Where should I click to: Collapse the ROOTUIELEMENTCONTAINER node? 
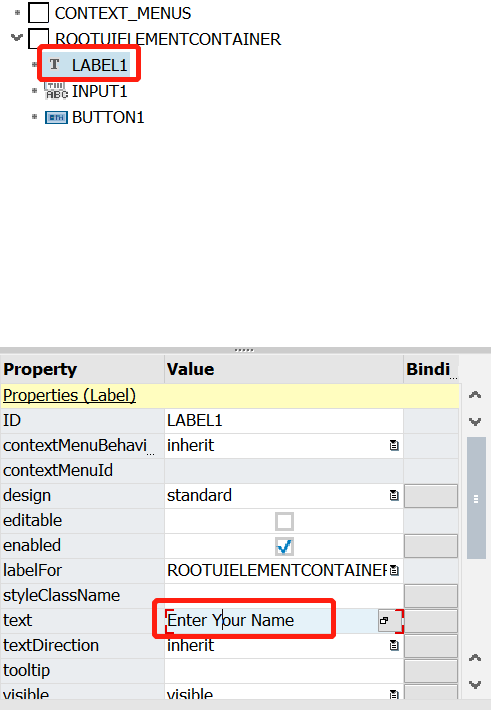[17, 38]
